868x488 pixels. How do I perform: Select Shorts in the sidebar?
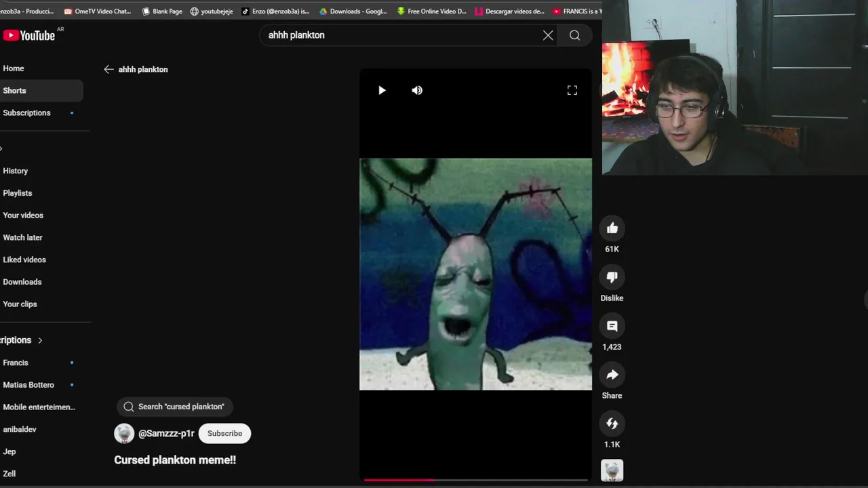tap(41, 91)
